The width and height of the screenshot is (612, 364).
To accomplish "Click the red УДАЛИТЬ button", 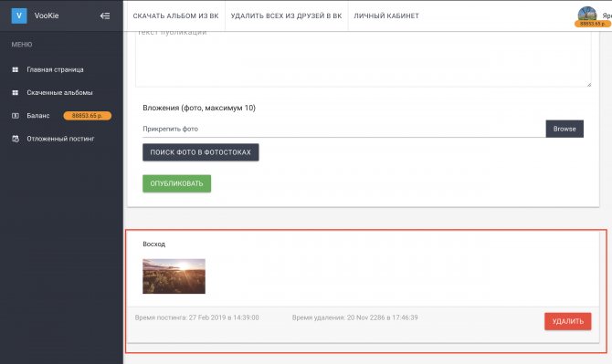I will [x=568, y=321].
